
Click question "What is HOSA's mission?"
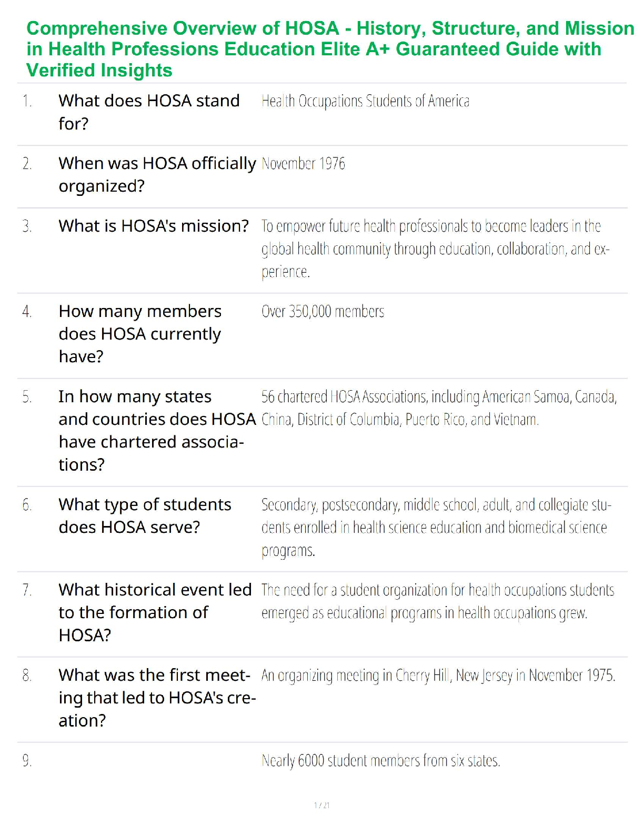coord(153,226)
